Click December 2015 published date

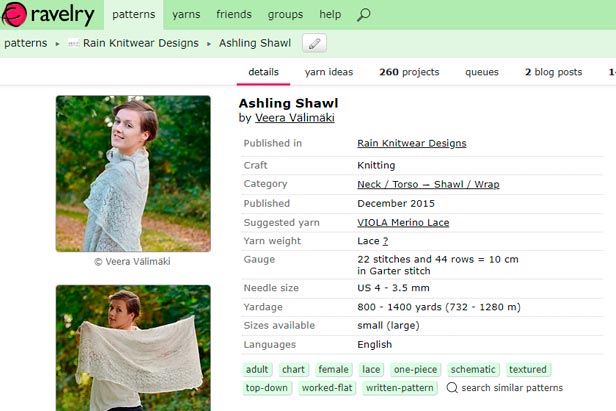(396, 204)
